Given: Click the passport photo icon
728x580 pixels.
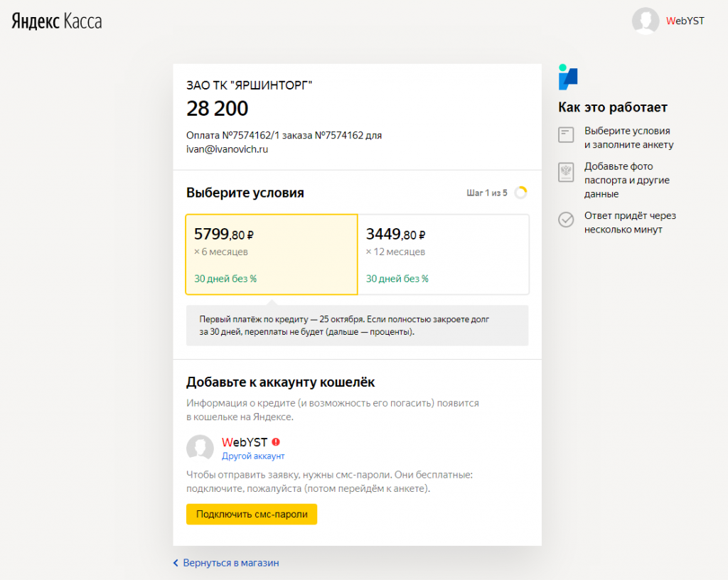Looking at the screenshot, I should [566, 173].
